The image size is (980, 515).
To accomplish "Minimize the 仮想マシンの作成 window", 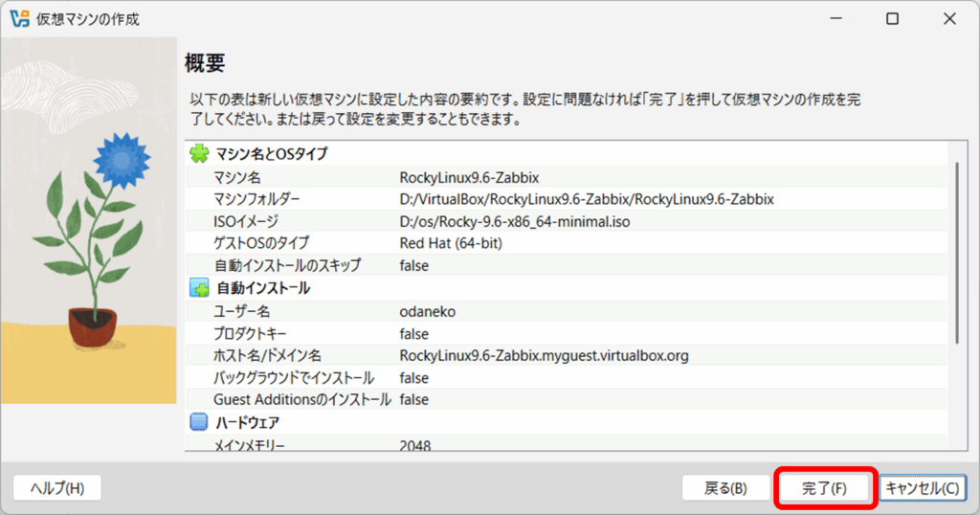I will (835, 19).
